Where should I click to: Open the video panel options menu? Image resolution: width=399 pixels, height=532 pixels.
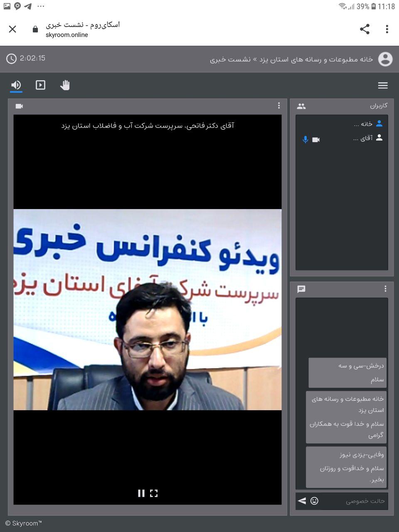pos(279,106)
